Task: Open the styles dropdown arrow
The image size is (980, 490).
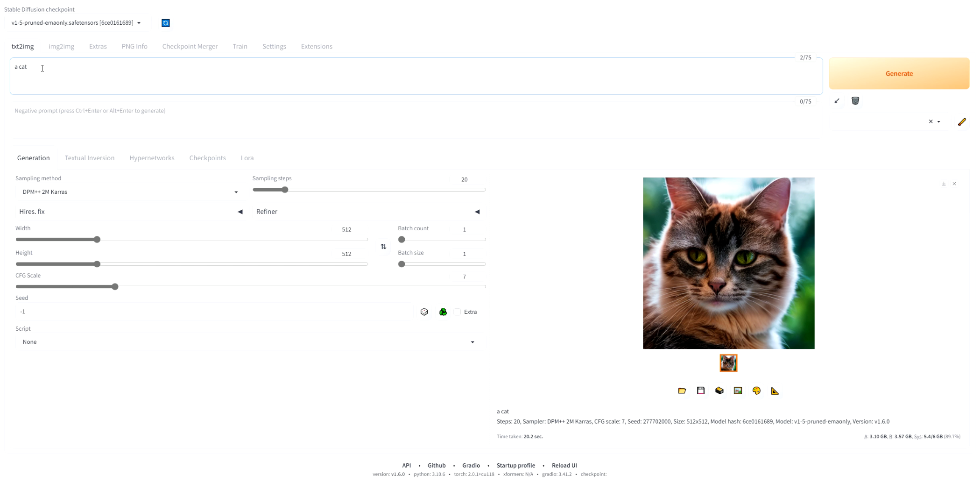Action: 939,122
